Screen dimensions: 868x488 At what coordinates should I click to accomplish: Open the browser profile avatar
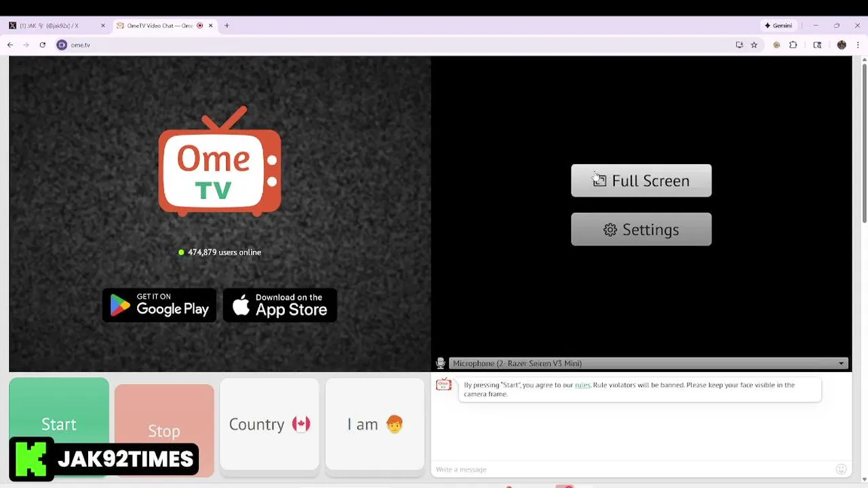842,45
